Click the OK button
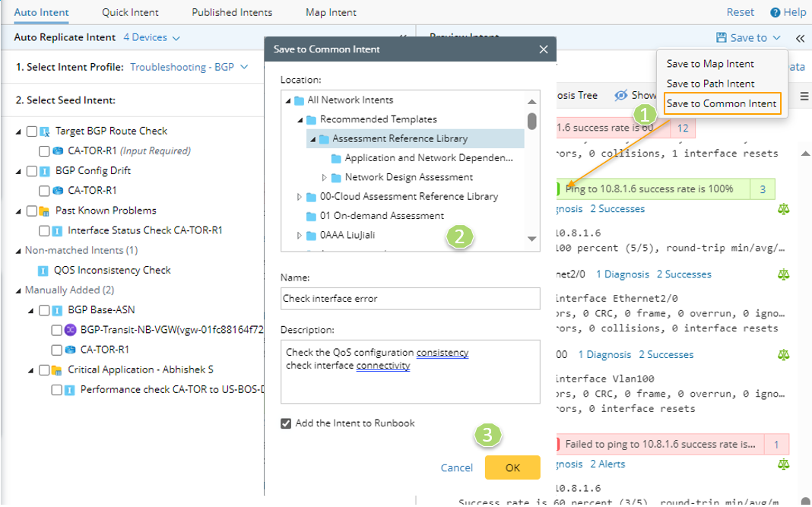This screenshot has height=507, width=812. (512, 467)
